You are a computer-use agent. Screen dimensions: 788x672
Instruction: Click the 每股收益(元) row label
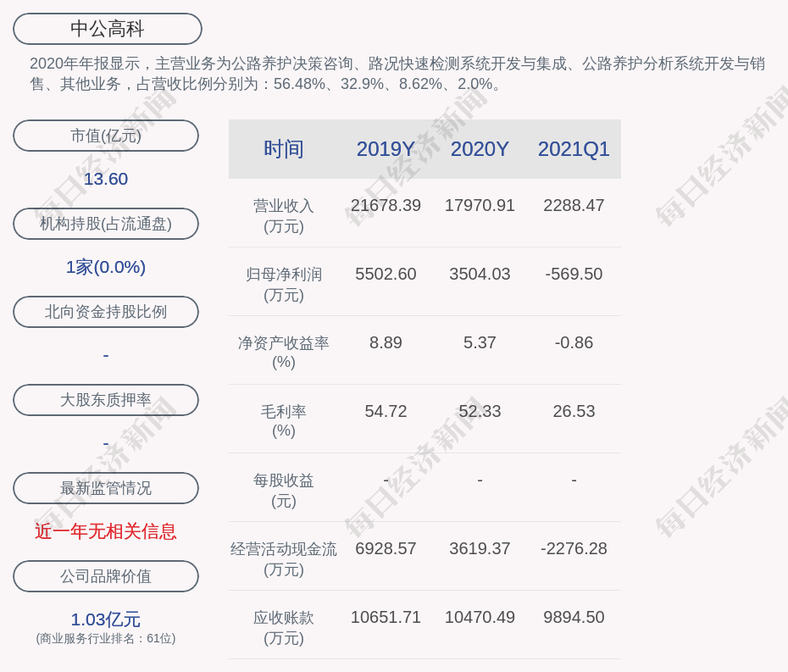284,491
